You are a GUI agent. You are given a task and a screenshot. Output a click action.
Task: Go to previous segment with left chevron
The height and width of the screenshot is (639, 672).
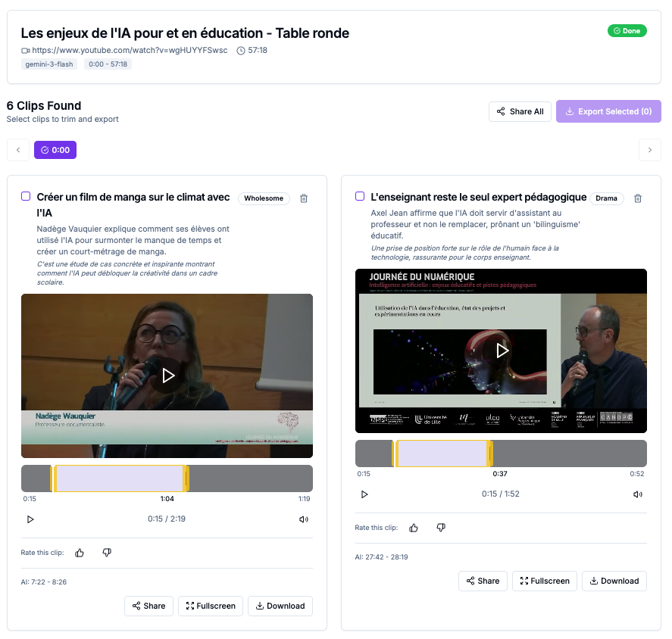coord(18,150)
